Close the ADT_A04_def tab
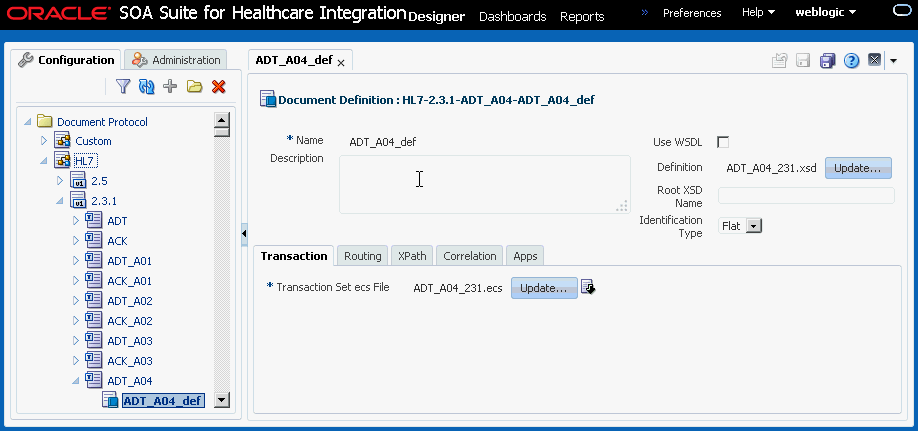The width and height of the screenshot is (918, 431). click(341, 62)
